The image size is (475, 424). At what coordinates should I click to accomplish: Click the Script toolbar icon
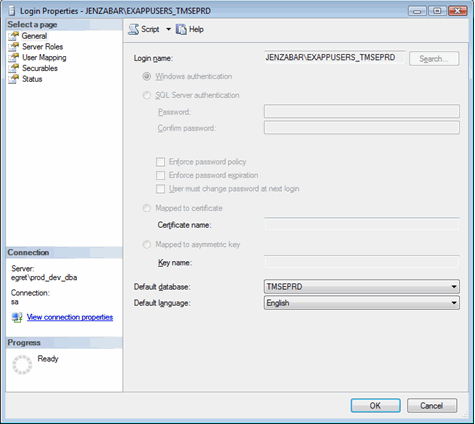tap(134, 29)
